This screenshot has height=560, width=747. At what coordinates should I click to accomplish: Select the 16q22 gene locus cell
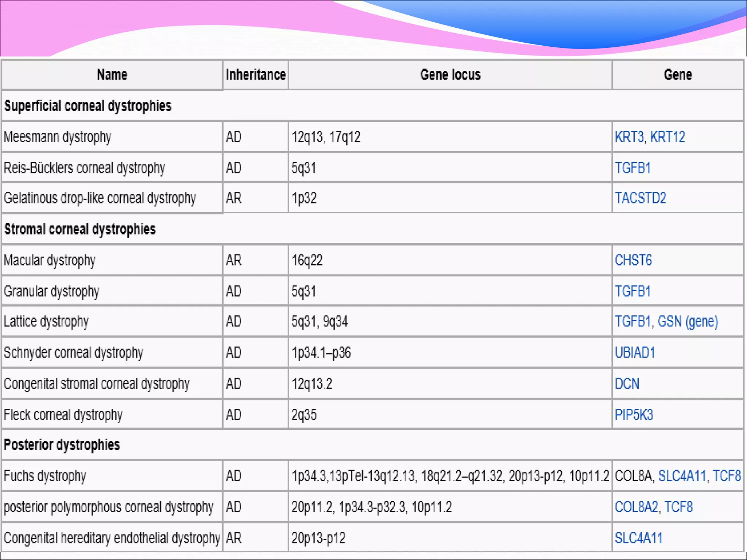coord(307,260)
